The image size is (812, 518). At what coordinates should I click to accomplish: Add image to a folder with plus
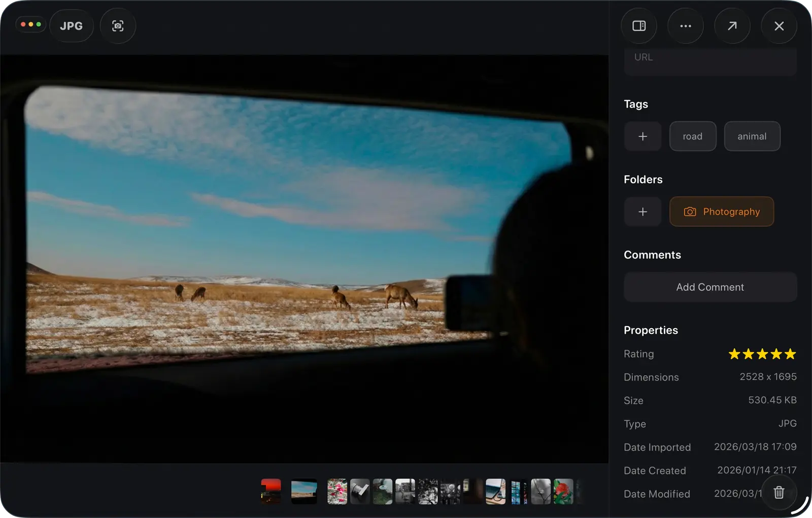click(x=642, y=212)
